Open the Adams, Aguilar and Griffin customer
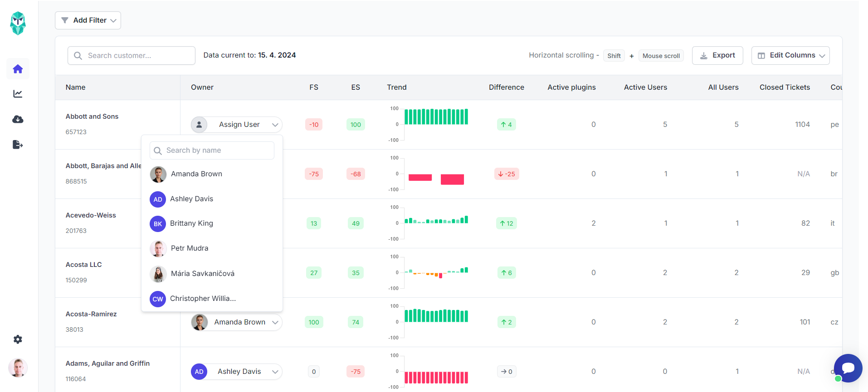This screenshot has width=868, height=392. click(107, 363)
